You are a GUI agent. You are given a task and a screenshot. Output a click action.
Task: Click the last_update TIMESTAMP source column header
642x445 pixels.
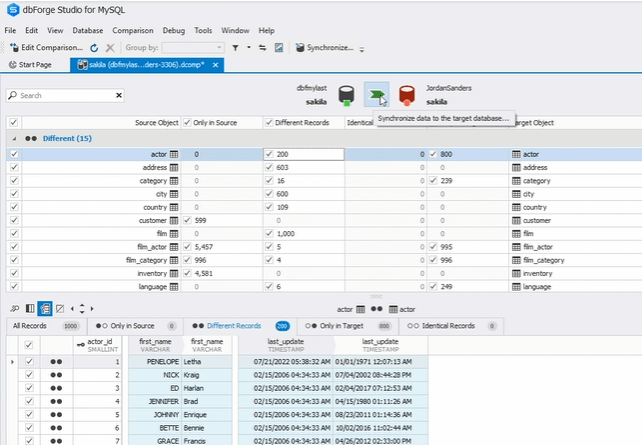point(286,345)
